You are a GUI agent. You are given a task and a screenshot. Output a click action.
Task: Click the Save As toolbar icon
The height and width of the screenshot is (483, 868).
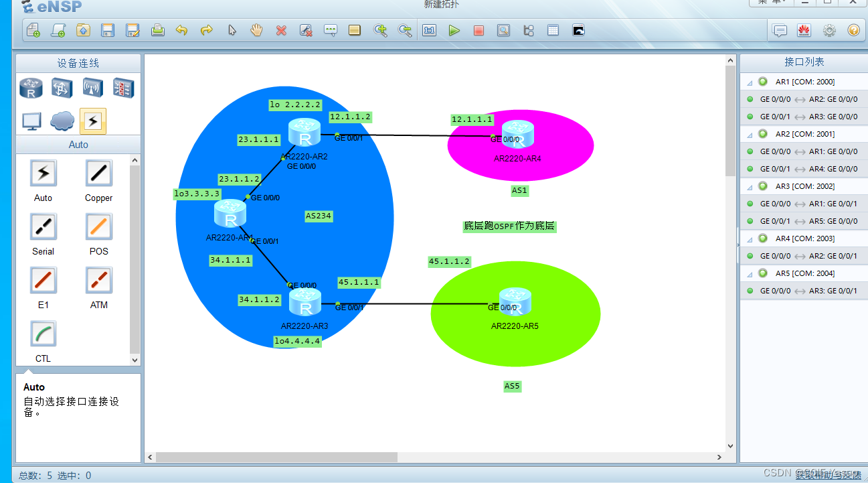pos(133,30)
